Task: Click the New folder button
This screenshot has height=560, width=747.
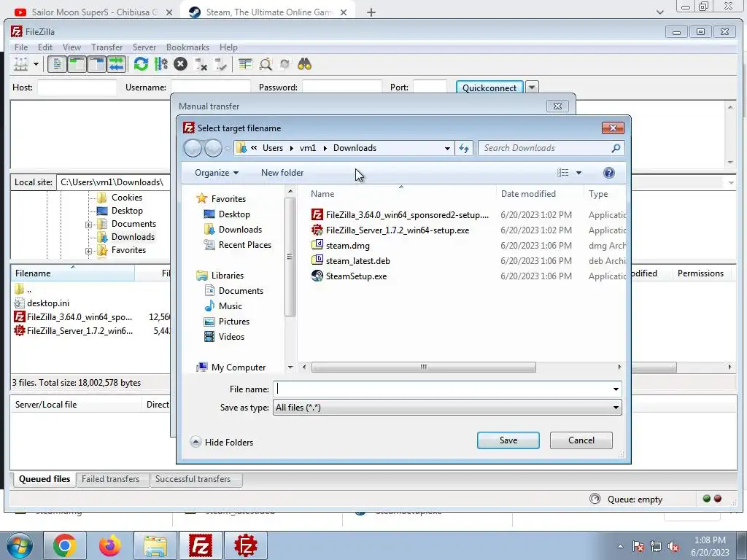Action: coord(282,173)
